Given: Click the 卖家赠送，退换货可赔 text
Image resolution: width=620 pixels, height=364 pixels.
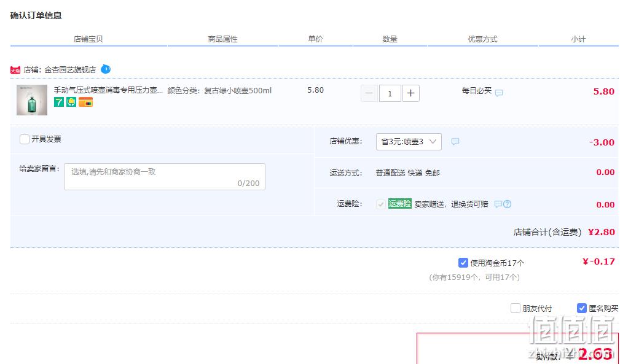Looking at the screenshot, I should point(451,204).
